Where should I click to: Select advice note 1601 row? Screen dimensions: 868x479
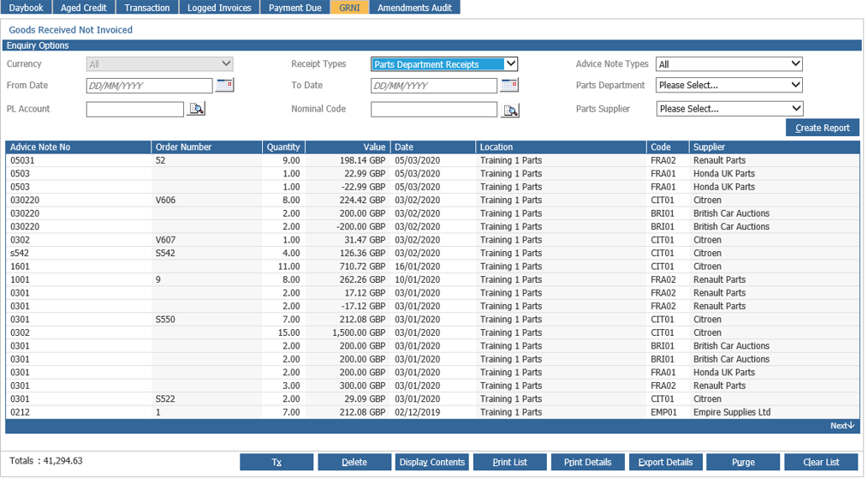(x=432, y=266)
